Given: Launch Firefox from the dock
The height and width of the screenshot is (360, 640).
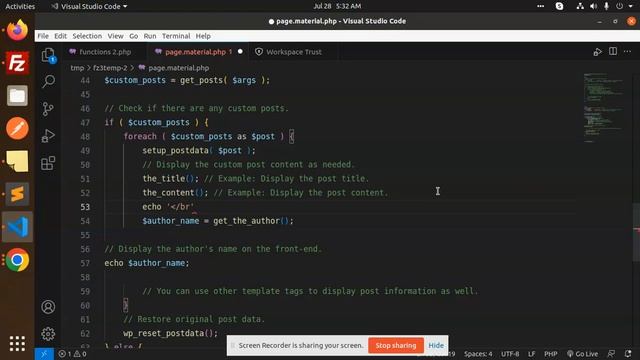Looking at the screenshot, I should pyautogui.click(x=17, y=30).
